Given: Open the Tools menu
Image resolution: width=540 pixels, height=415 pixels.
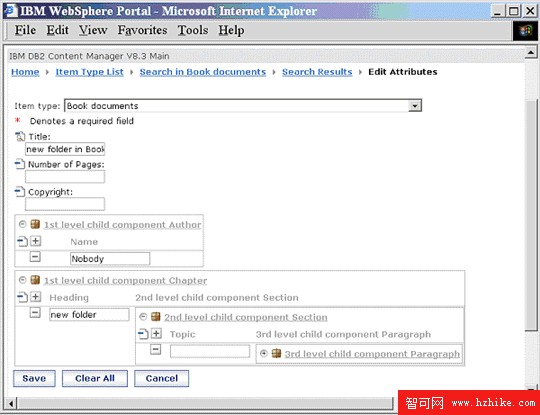Looking at the screenshot, I should click(193, 30).
